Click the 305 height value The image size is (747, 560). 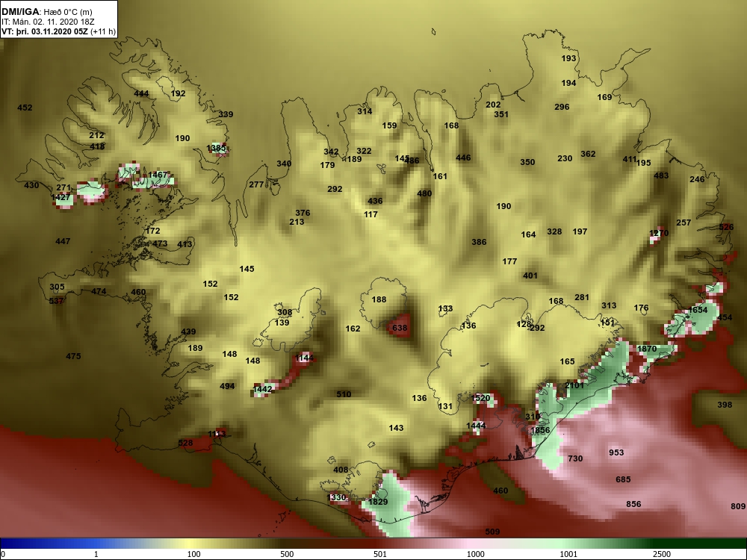[57, 287]
